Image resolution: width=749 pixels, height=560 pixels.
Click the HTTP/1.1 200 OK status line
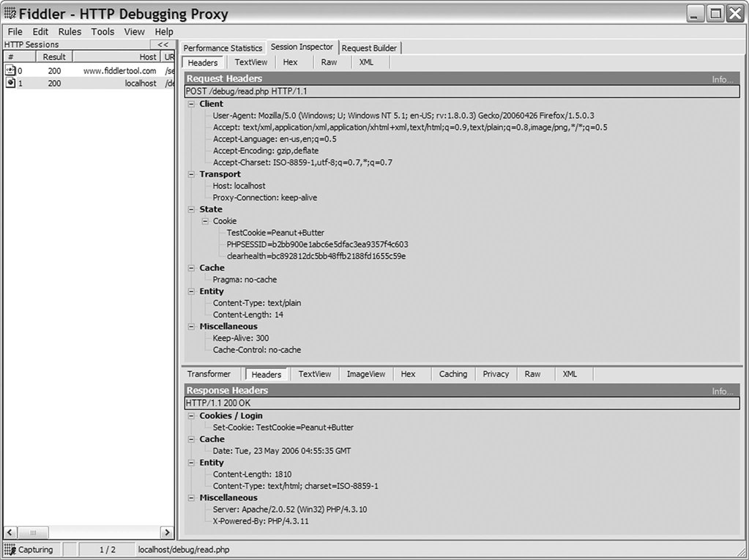click(x=462, y=403)
